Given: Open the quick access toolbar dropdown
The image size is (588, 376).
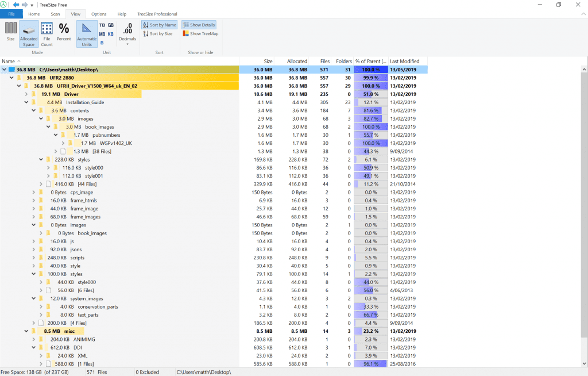Looking at the screenshot, I should tap(32, 5).
